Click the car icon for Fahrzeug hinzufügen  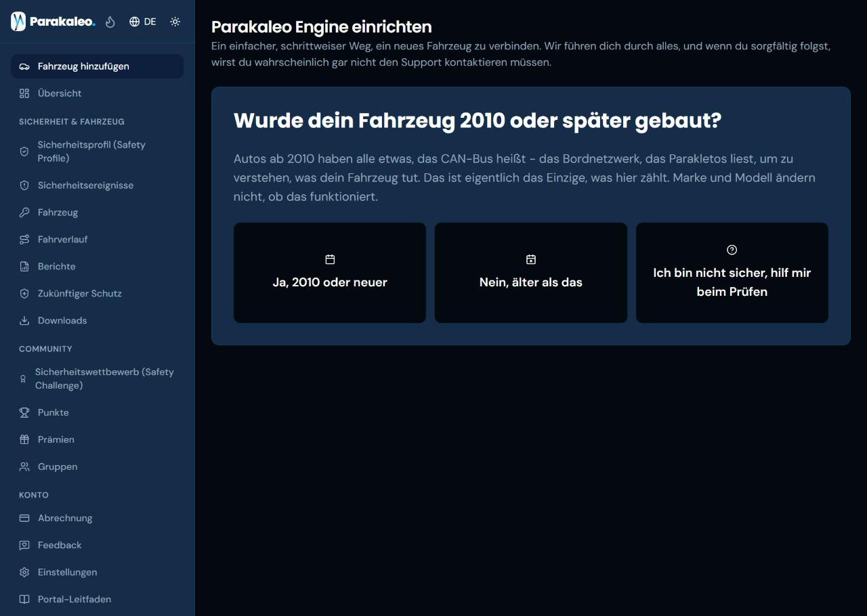click(x=24, y=66)
